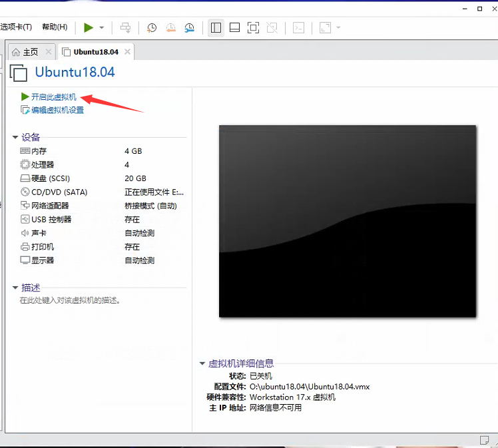Click the 网络信息不可用 text
The height and width of the screenshot is (448, 498).
click(x=276, y=407)
